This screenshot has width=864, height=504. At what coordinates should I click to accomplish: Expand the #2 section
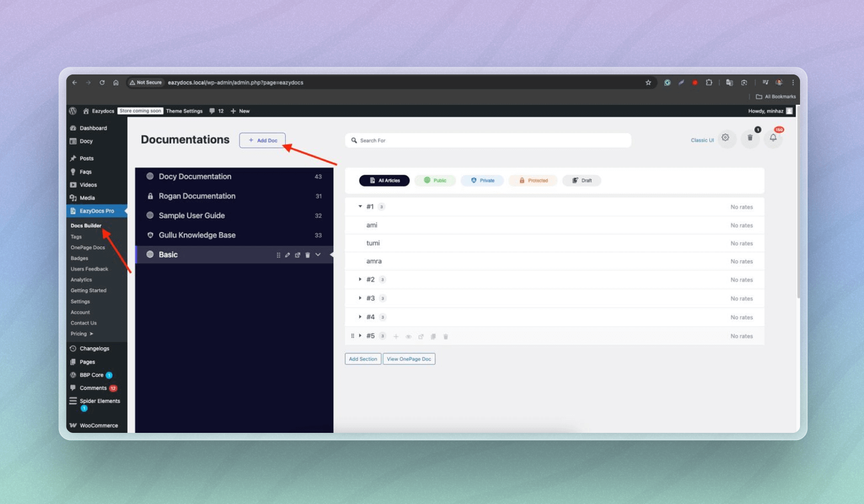tap(360, 280)
